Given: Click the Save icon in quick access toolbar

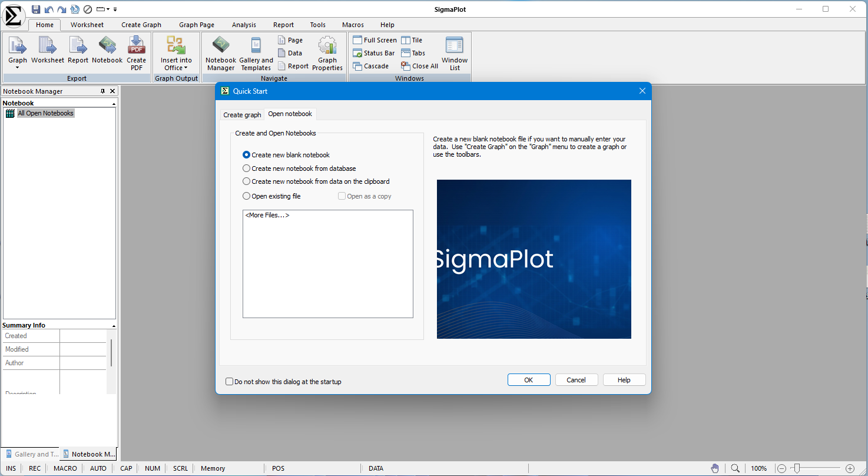Looking at the screenshot, I should click(36, 9).
